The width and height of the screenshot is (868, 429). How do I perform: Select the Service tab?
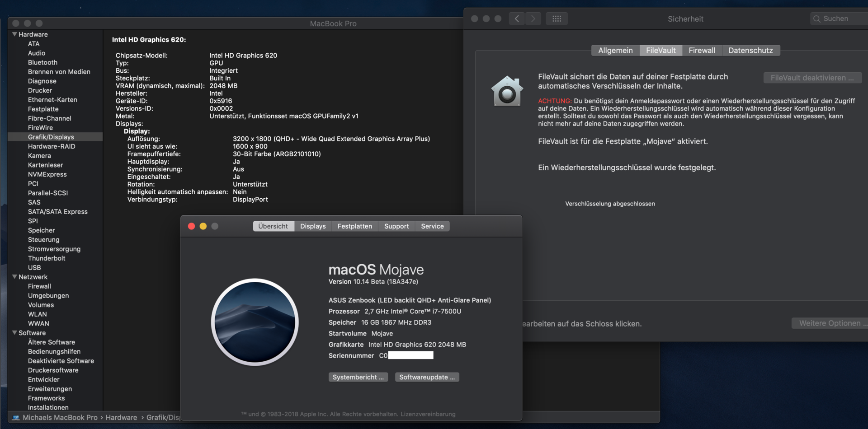click(432, 226)
